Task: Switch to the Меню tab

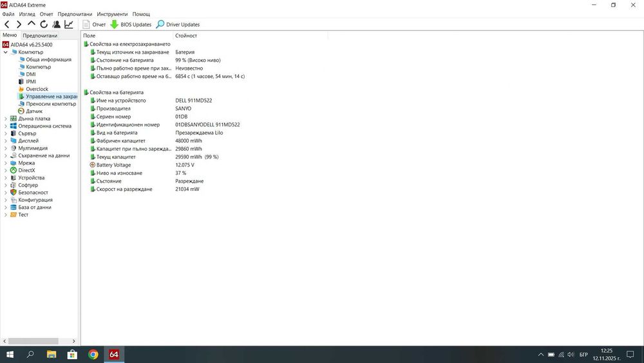Action: [x=10, y=35]
